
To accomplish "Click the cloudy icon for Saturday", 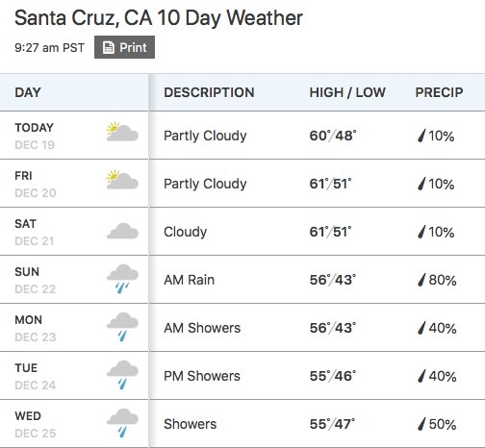I will point(122,231).
